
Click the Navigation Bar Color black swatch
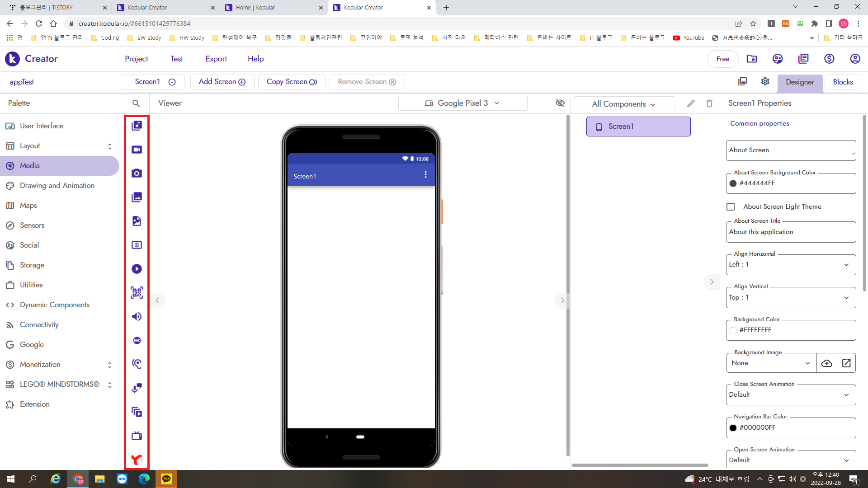[733, 428]
